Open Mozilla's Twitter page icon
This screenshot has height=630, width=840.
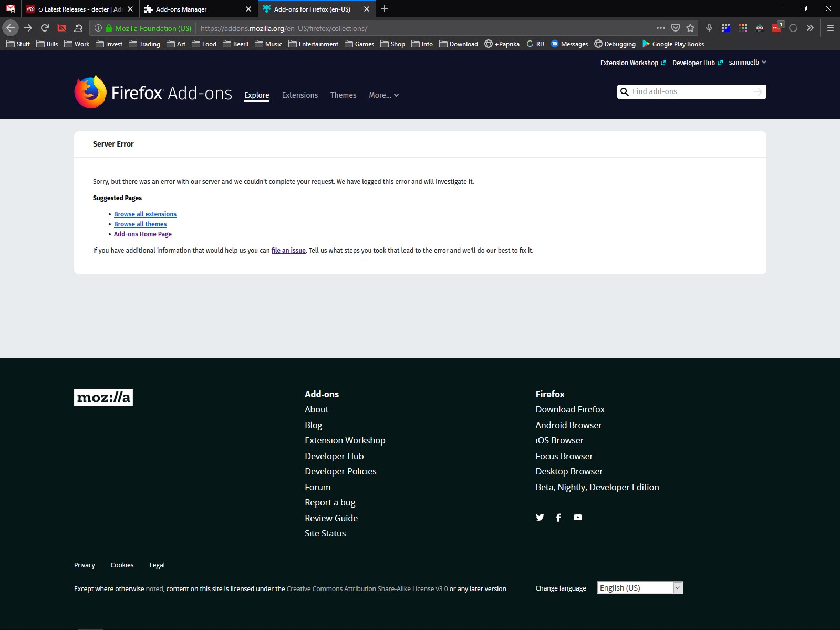[x=540, y=518]
